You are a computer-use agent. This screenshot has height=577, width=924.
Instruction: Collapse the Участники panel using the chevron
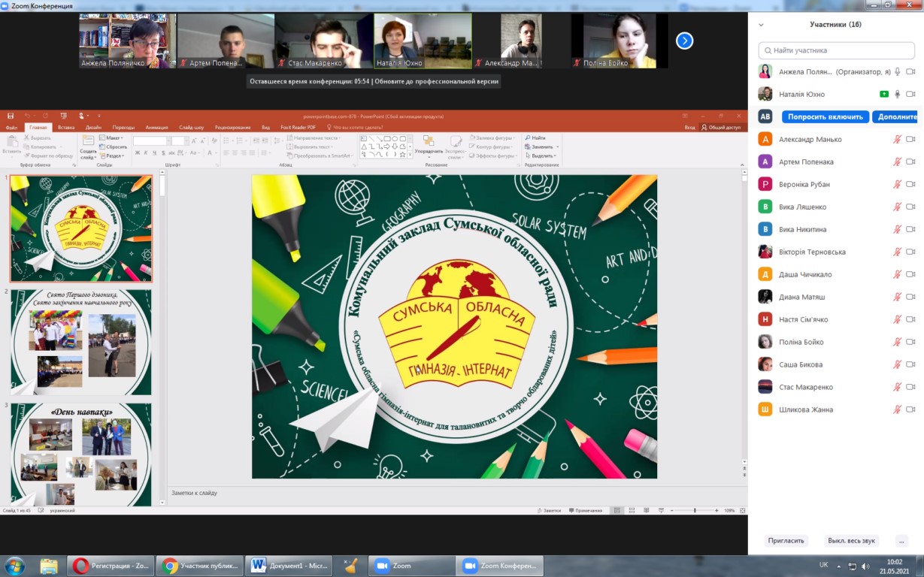pyautogui.click(x=761, y=25)
